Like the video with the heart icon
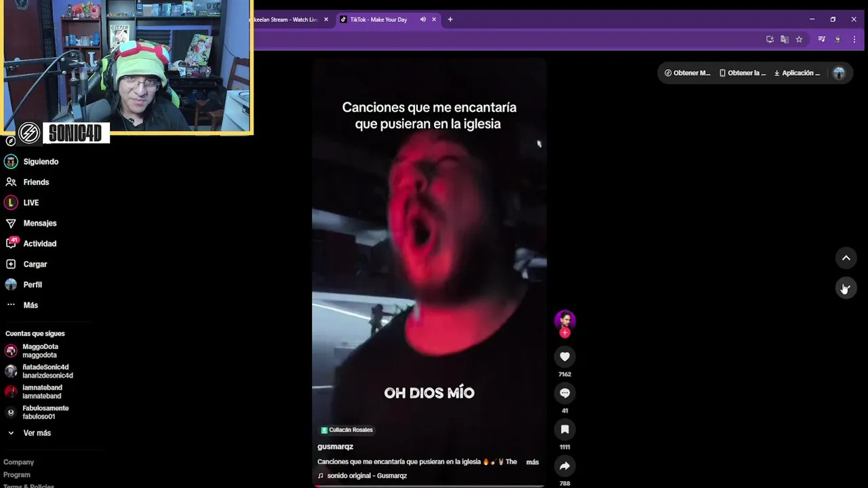Screen dimensions: 868x488 click(564, 357)
